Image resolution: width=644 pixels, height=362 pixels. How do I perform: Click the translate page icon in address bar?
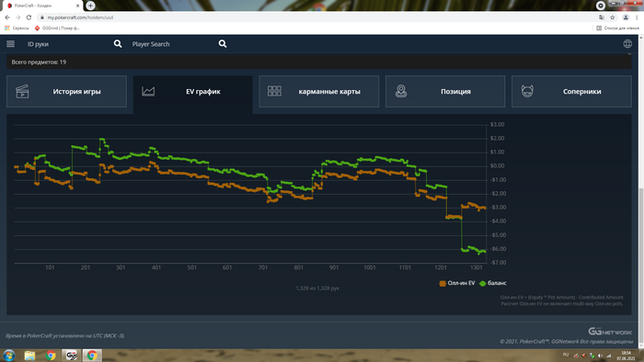pos(602,17)
